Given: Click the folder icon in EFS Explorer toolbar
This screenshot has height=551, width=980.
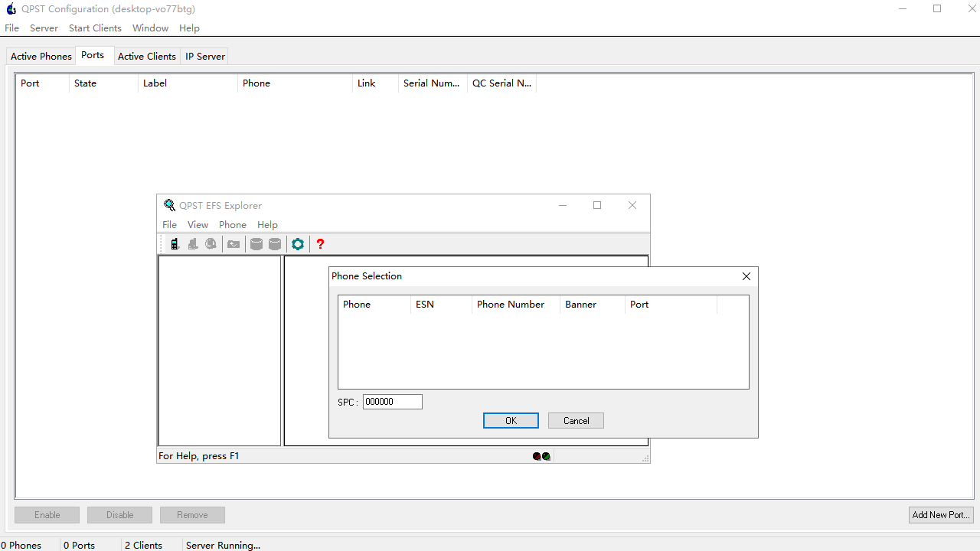Looking at the screenshot, I should click(234, 244).
